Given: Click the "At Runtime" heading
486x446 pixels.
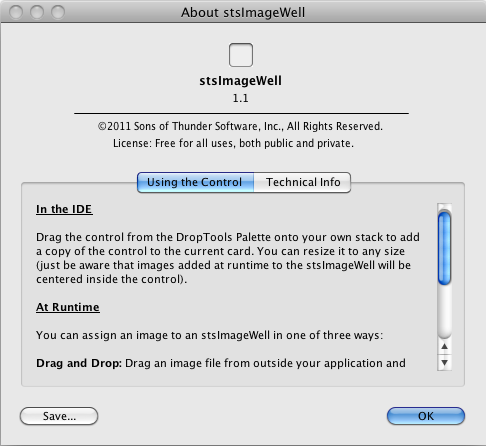Looking at the screenshot, I should [x=68, y=307].
